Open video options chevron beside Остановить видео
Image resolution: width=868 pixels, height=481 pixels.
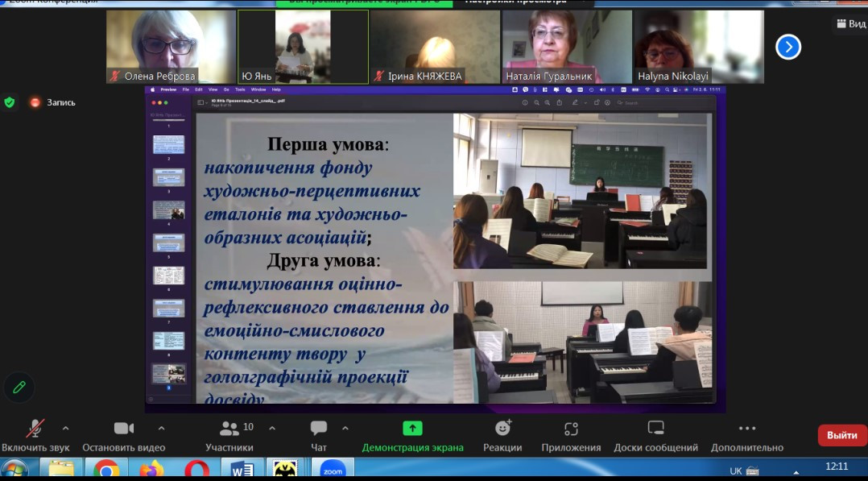(x=161, y=428)
